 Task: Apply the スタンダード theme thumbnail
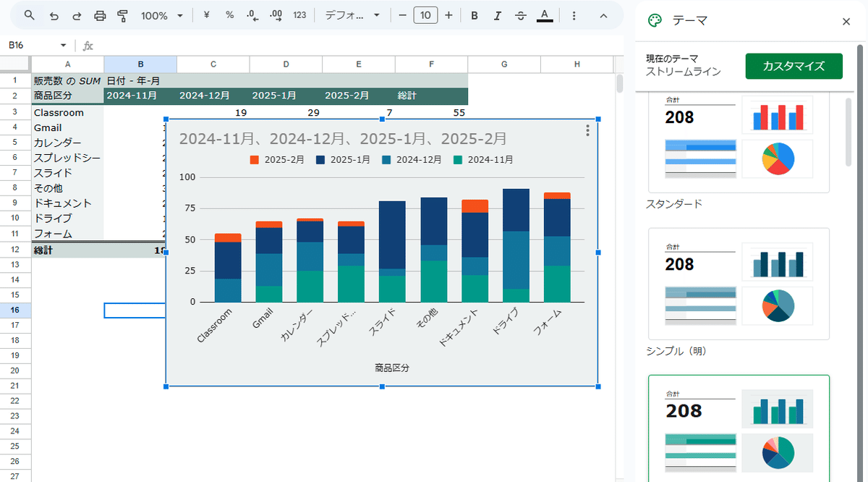pos(739,143)
